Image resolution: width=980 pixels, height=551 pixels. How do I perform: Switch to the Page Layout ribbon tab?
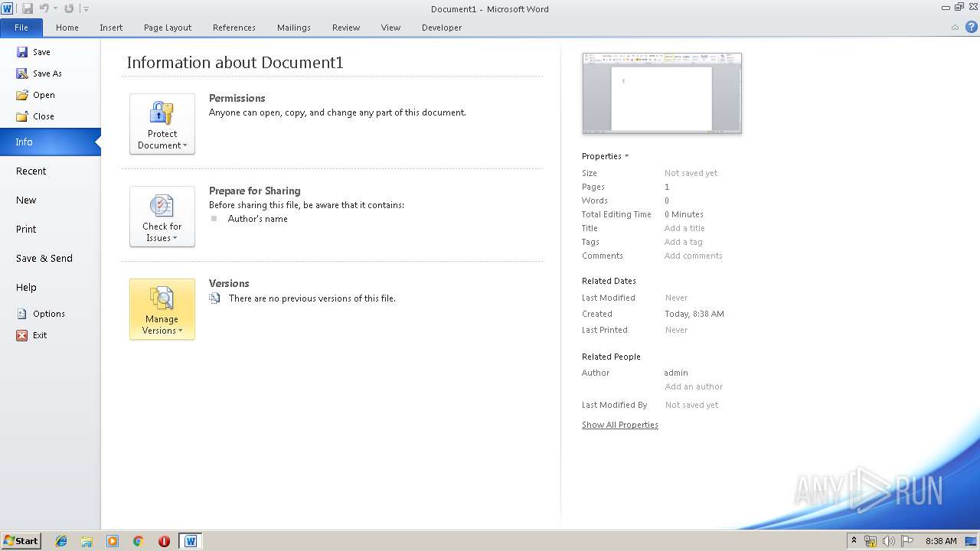click(x=168, y=28)
